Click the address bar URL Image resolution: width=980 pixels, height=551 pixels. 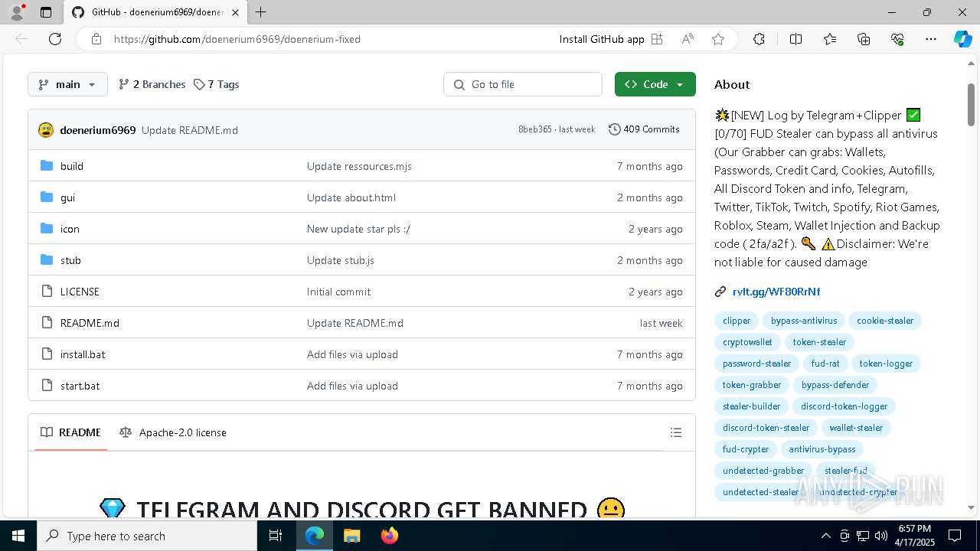(237, 39)
